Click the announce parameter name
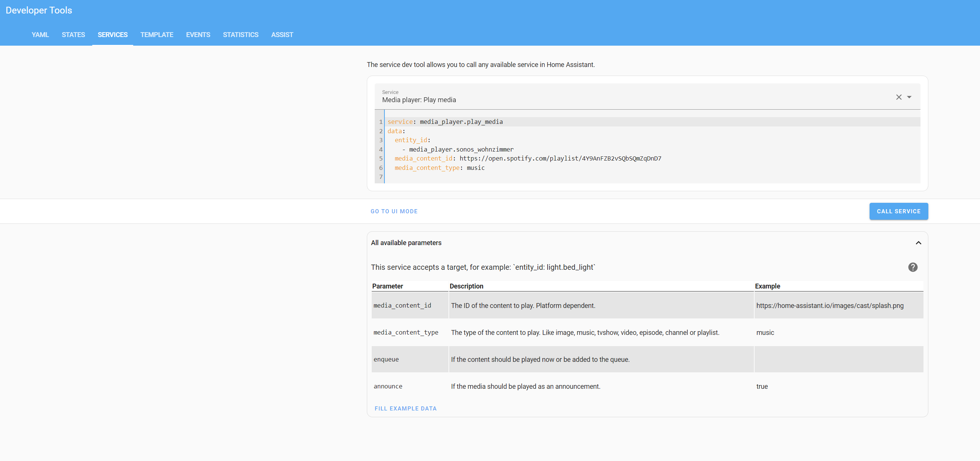This screenshot has height=461, width=980. pyautogui.click(x=388, y=386)
